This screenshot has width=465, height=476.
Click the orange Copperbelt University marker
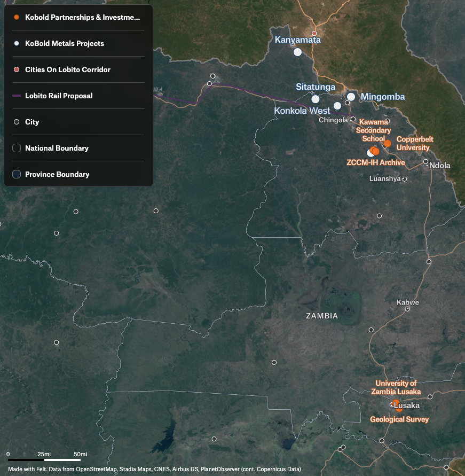click(x=388, y=143)
